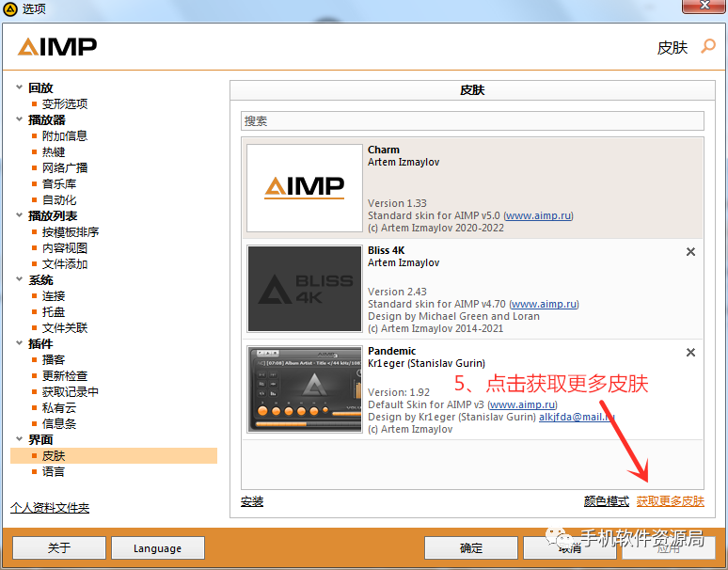Click the 关于 button
This screenshot has width=728, height=570.
click(x=59, y=548)
